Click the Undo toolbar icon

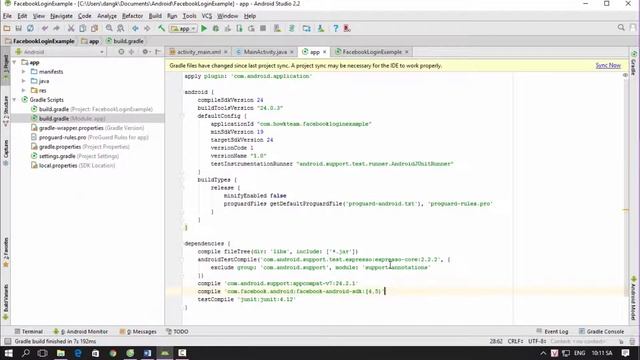[x=45, y=29]
